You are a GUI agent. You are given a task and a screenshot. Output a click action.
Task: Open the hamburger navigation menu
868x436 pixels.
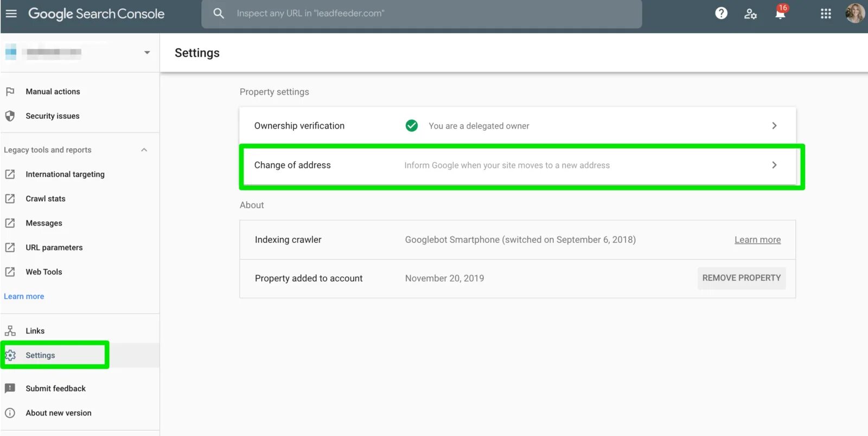click(11, 14)
